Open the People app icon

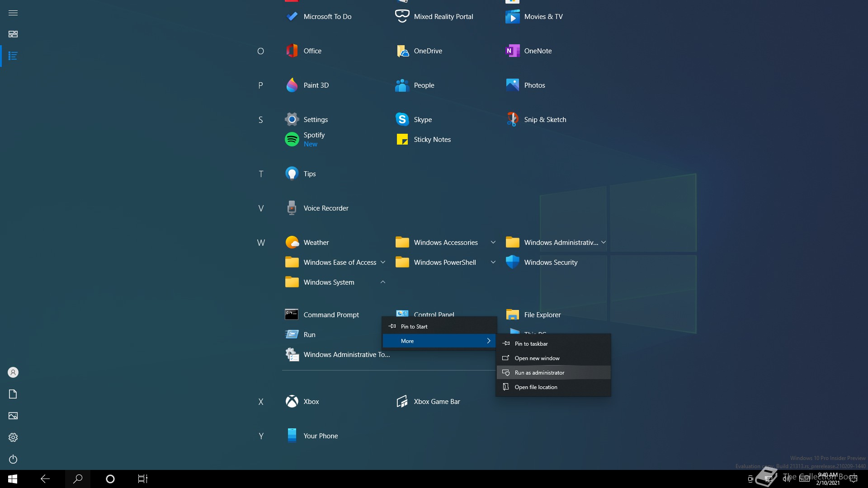[x=402, y=85]
